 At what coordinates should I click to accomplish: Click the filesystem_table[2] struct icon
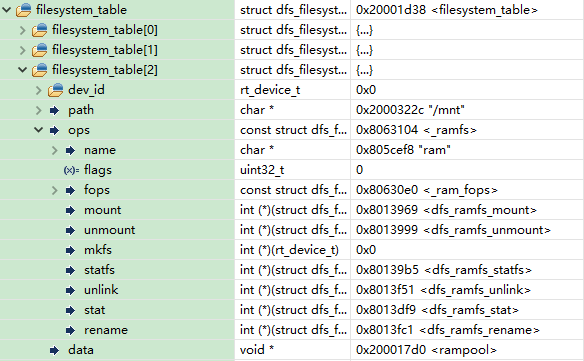(x=39, y=70)
